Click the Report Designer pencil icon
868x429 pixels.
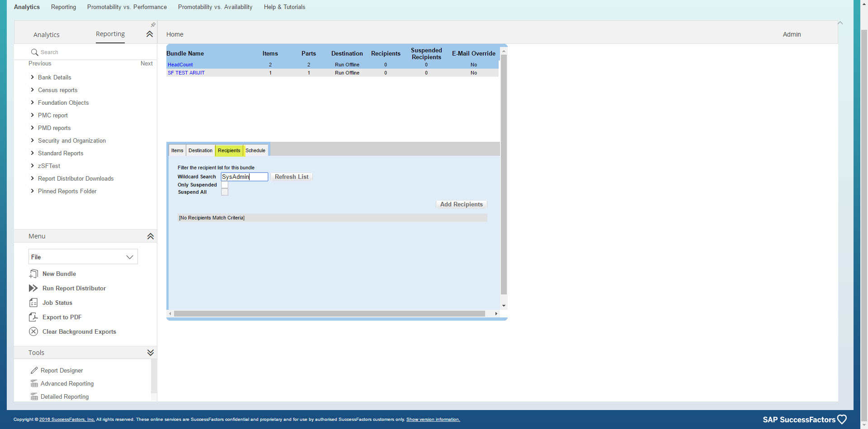pos(34,370)
